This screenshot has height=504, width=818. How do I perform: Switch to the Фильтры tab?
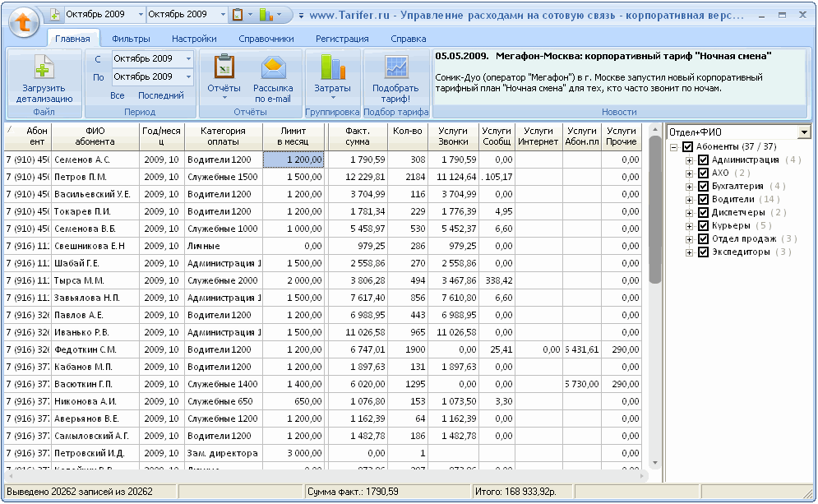point(131,39)
